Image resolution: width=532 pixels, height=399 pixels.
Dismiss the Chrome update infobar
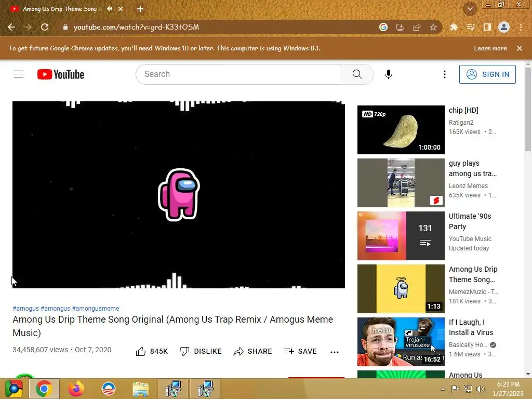click(x=520, y=48)
